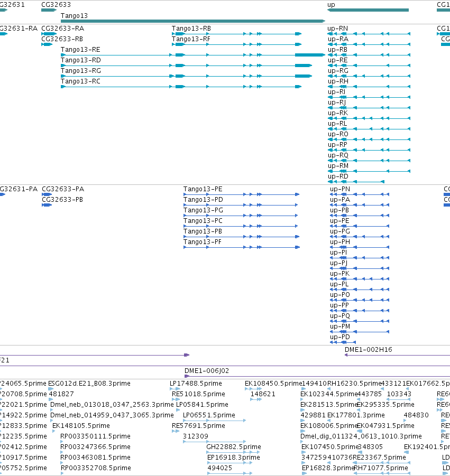Click EST label RP003247366.5prime
This screenshot has width=450, height=476.
[x=95, y=447]
